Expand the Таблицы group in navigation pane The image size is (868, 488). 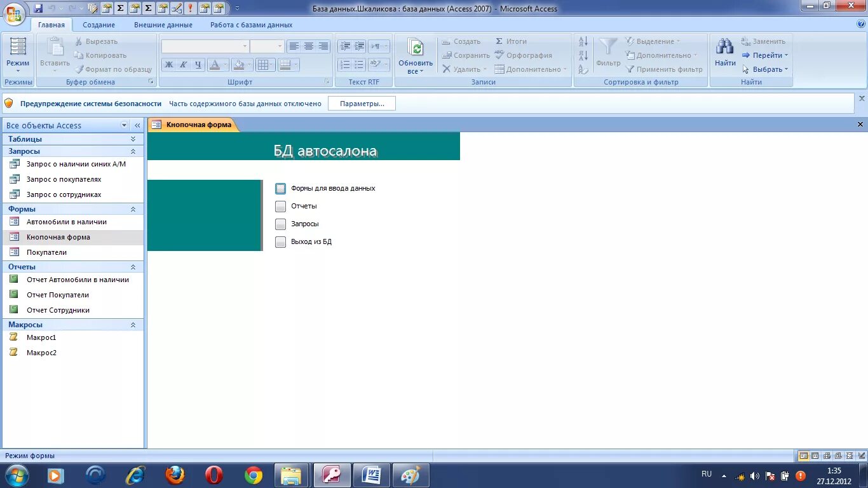tap(133, 139)
